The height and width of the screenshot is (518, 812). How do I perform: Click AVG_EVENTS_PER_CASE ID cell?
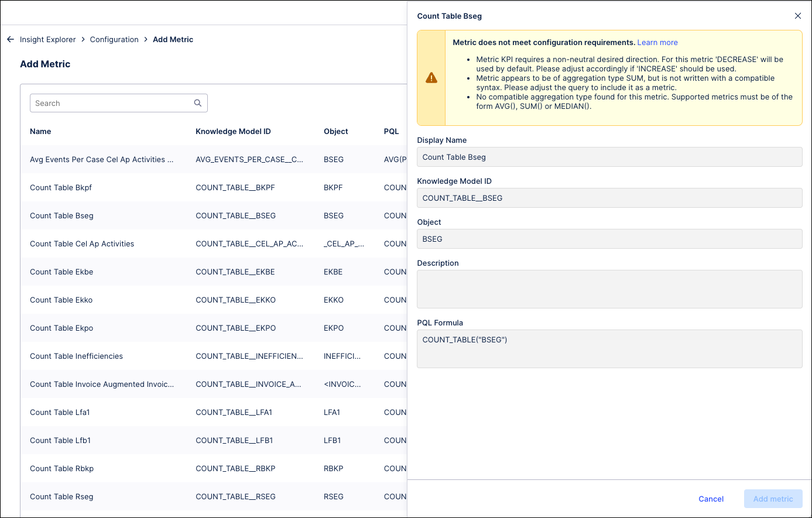[249, 159]
